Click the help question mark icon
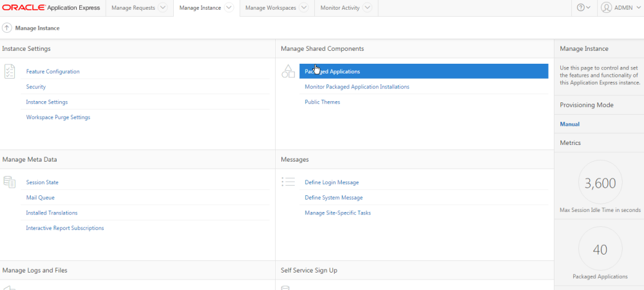 pos(581,8)
